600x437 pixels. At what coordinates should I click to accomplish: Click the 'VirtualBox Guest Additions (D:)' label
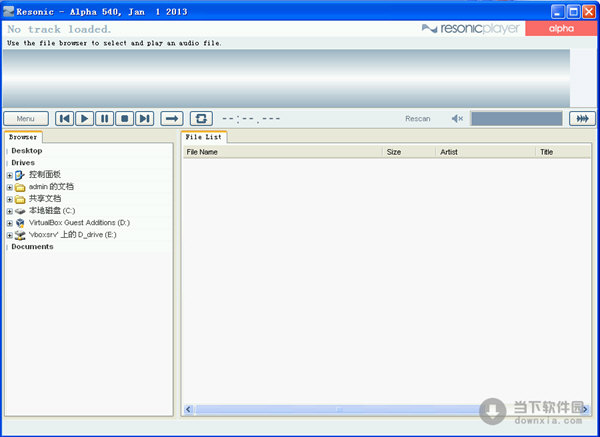pos(80,223)
